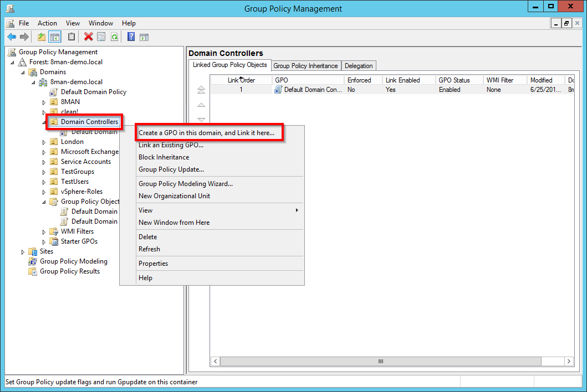Move link to top with double-arrow icon
Viewport: 587px width, 392px height.
point(201,90)
